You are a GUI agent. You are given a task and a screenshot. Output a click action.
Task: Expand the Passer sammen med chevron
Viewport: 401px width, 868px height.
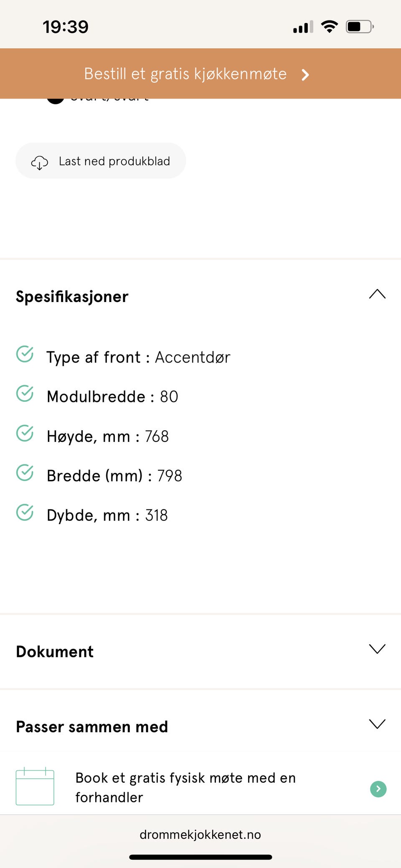pyautogui.click(x=377, y=724)
